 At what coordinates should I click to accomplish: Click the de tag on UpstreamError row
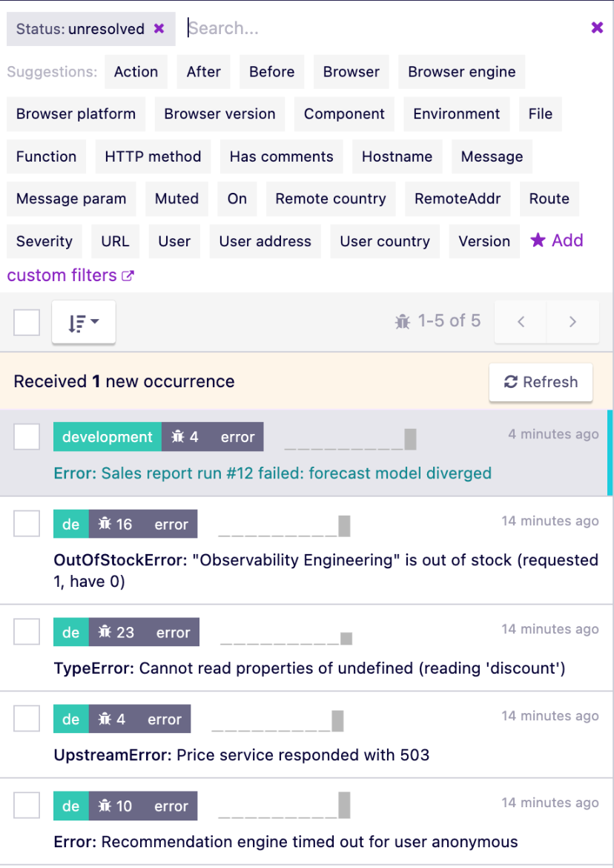[70, 719]
